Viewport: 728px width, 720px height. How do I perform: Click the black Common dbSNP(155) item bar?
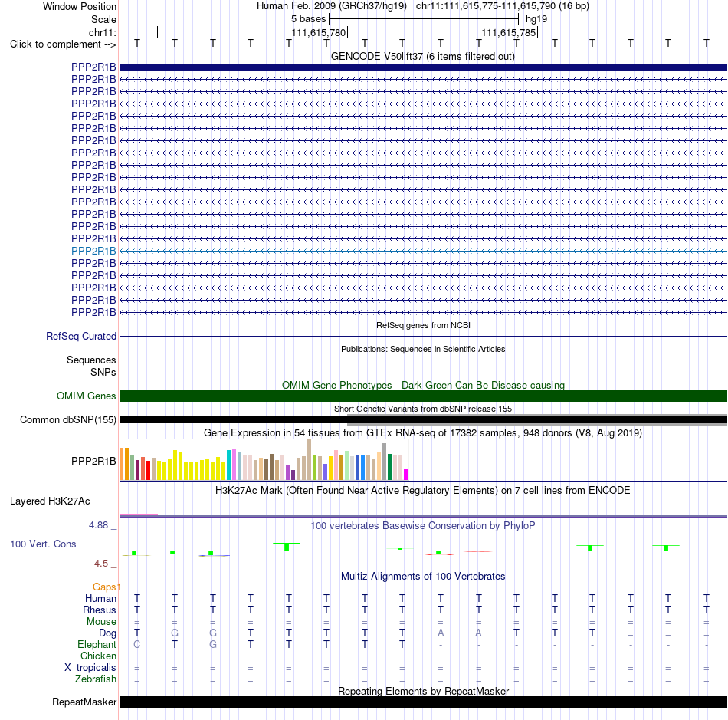(x=423, y=420)
